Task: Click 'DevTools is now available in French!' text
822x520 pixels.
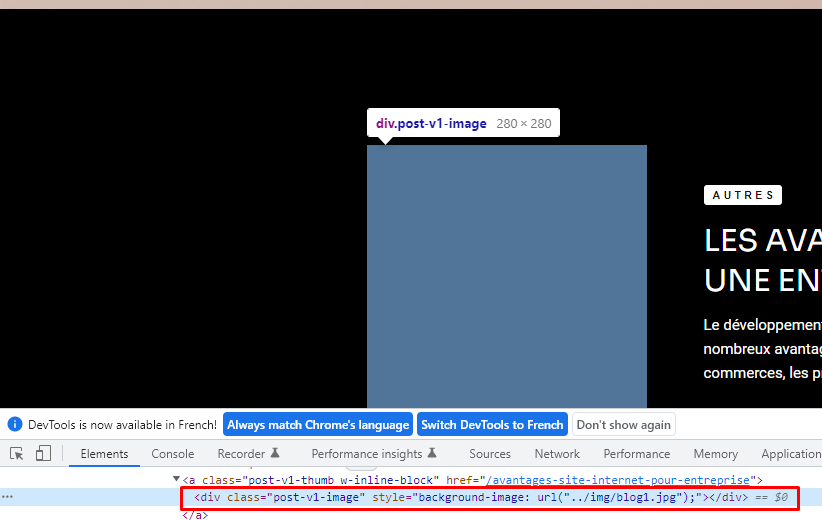Action: coord(122,425)
